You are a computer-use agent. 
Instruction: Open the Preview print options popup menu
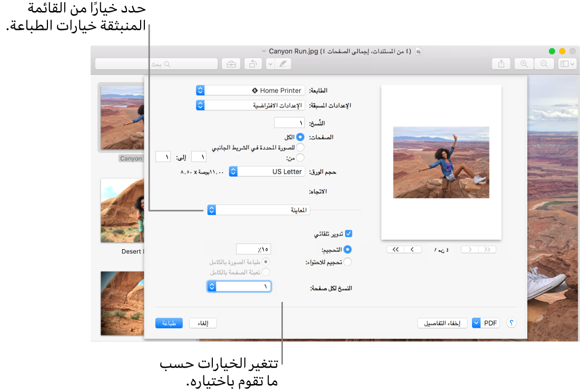tap(259, 210)
